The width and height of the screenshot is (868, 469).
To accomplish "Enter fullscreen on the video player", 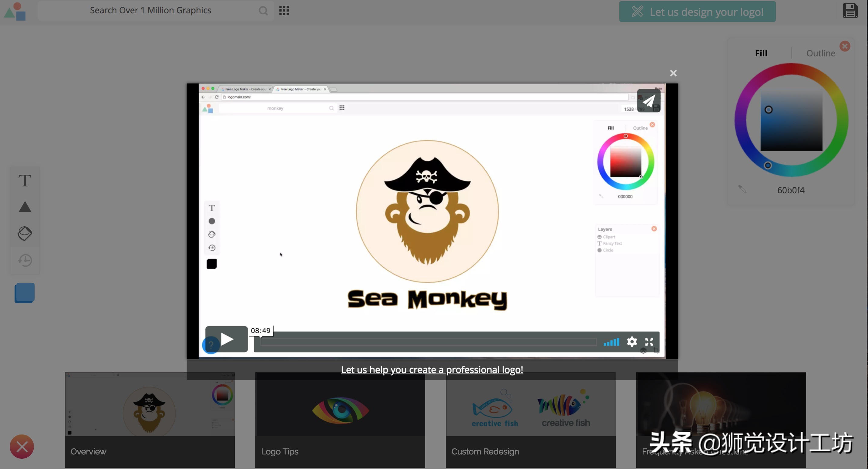I will click(x=649, y=342).
